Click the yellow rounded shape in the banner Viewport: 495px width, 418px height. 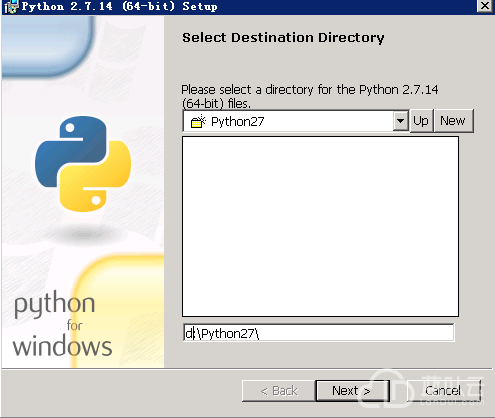(118, 311)
